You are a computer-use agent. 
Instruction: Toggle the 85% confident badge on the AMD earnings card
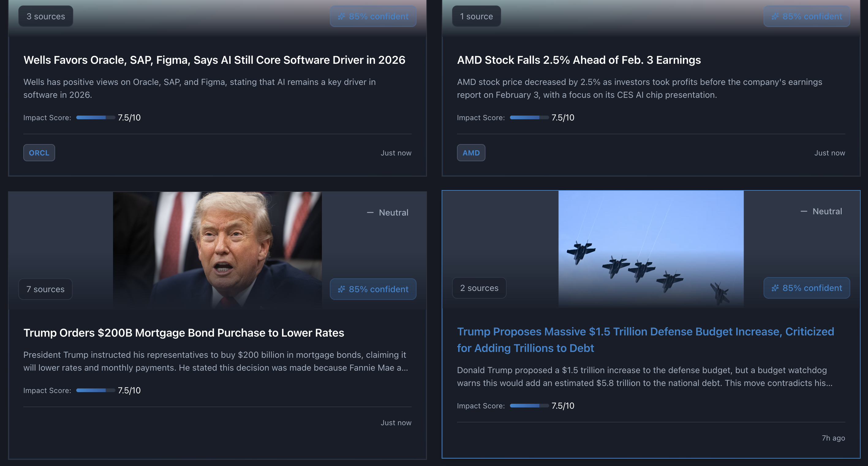tap(806, 16)
